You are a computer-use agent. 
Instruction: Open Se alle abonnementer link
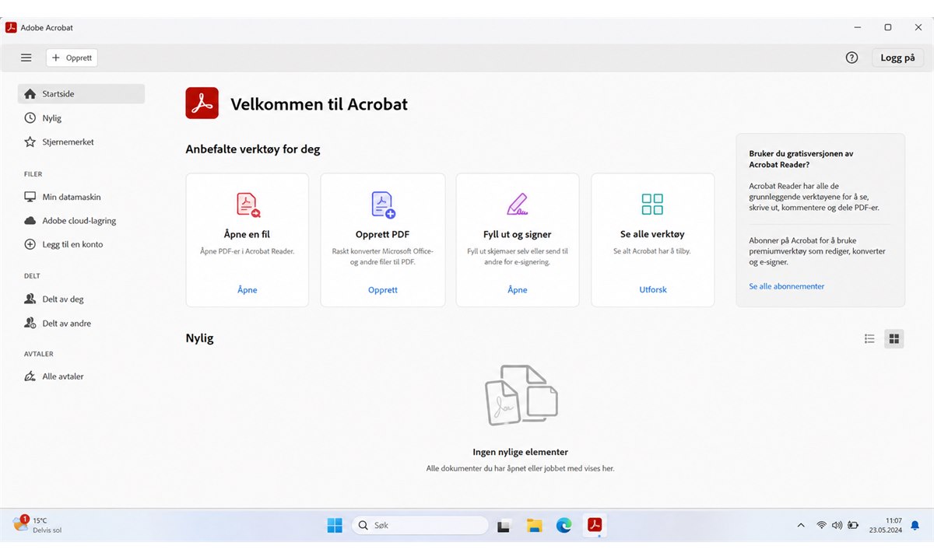[787, 286]
